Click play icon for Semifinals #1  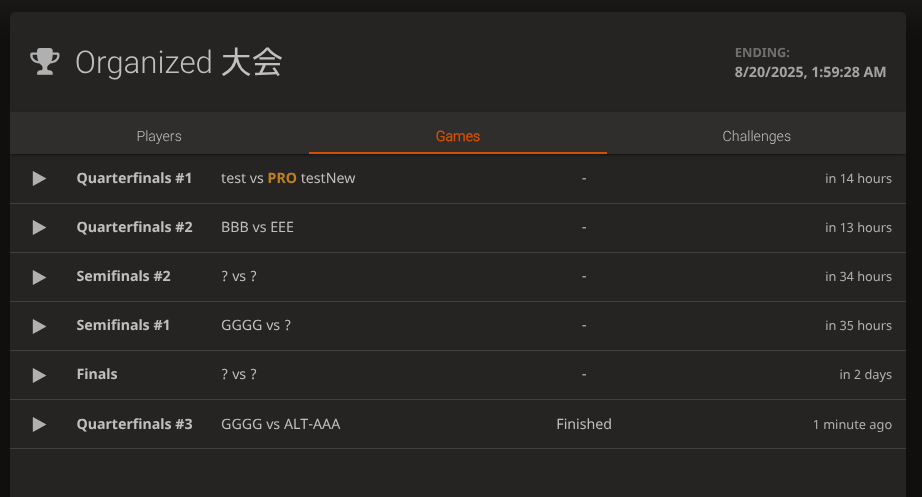click(x=39, y=326)
